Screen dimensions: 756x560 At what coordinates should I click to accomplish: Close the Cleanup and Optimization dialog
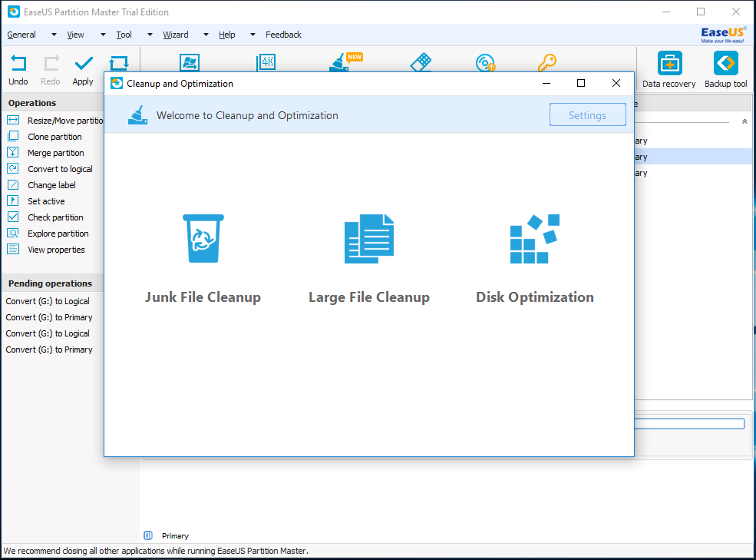616,83
